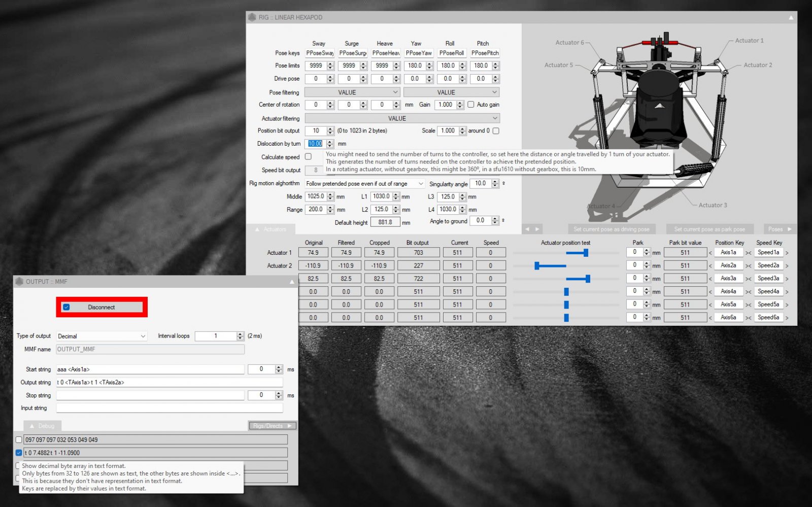Click the '><' icon between Axis2a and Speed2a
Viewport: 812px width, 507px height.
tap(748, 266)
